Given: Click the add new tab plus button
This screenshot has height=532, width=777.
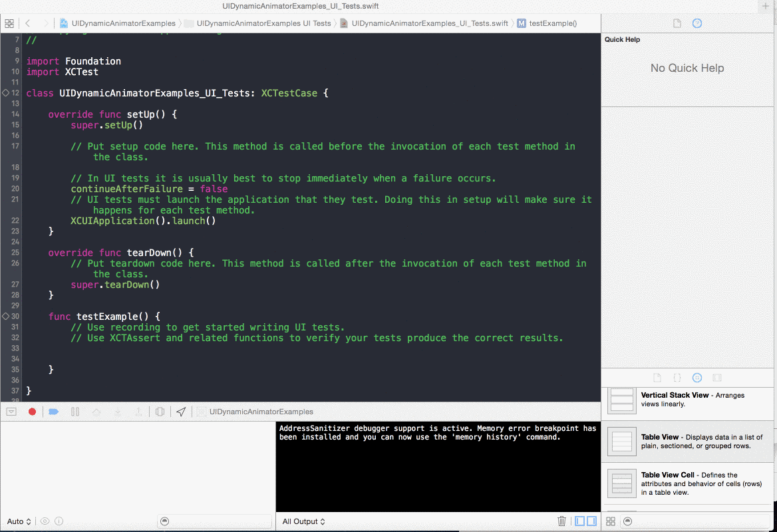Looking at the screenshot, I should (x=766, y=6).
